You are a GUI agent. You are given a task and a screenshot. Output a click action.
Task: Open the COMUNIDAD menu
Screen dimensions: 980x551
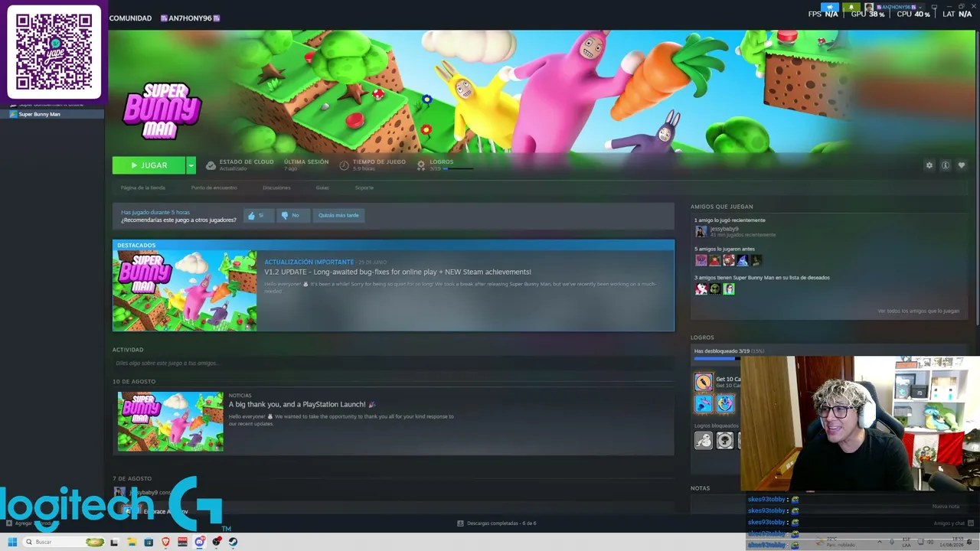pos(130,18)
